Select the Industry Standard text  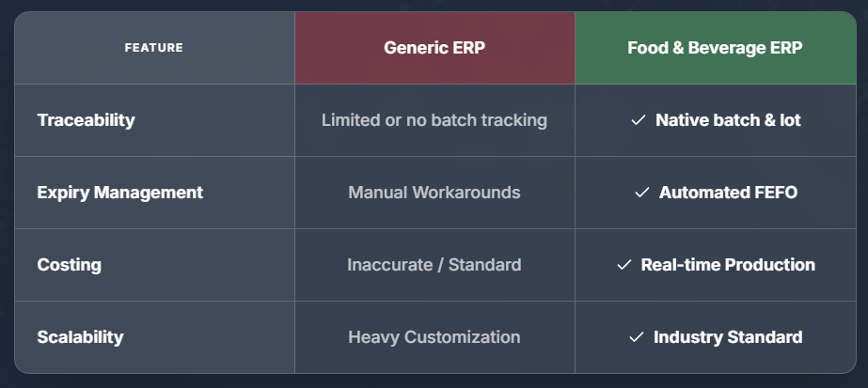(728, 337)
